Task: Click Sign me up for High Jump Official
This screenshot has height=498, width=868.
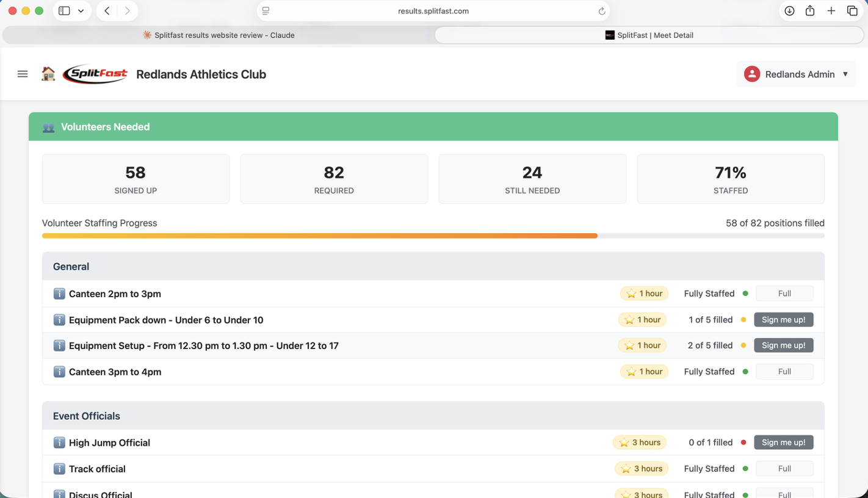Action: (x=784, y=442)
